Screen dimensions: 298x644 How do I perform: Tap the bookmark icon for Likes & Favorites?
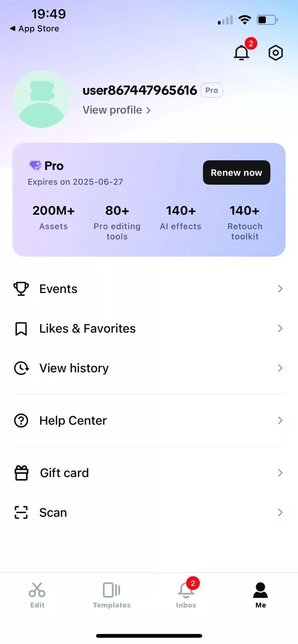click(21, 329)
